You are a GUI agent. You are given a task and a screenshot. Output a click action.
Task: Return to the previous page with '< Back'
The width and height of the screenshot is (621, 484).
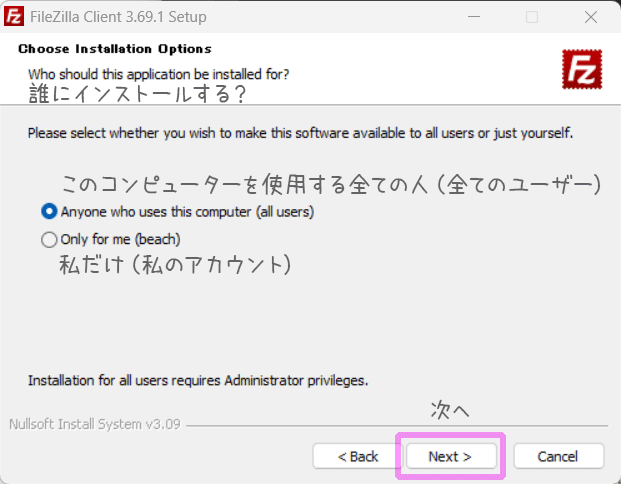[x=358, y=456]
